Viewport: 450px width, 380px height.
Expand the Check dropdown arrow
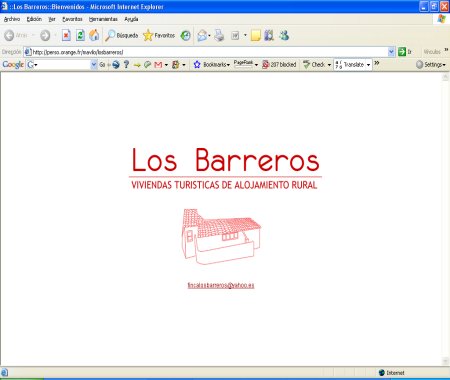click(329, 65)
